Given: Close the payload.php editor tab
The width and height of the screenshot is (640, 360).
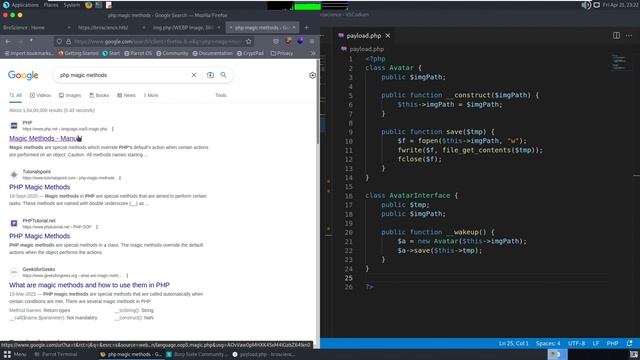Looking at the screenshot, I should 388,36.
